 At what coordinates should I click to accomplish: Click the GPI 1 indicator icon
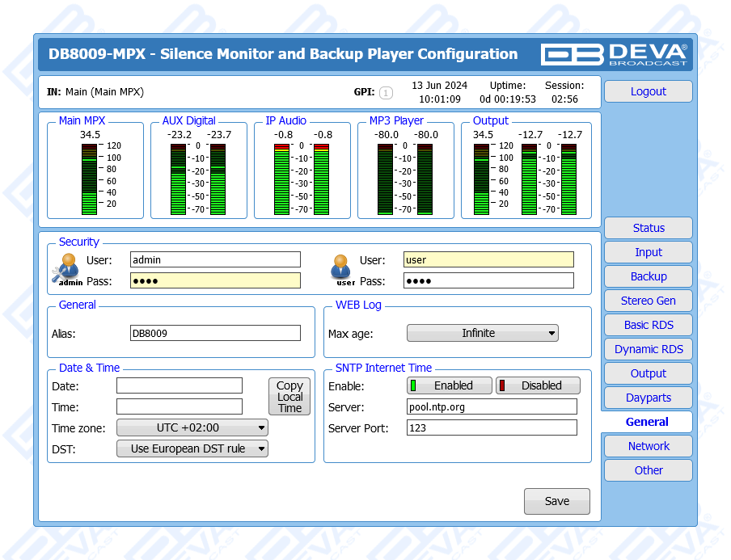pyautogui.click(x=386, y=93)
